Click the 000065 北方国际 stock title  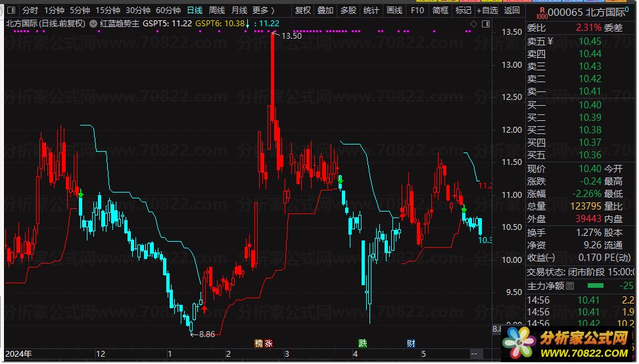[x=587, y=12]
